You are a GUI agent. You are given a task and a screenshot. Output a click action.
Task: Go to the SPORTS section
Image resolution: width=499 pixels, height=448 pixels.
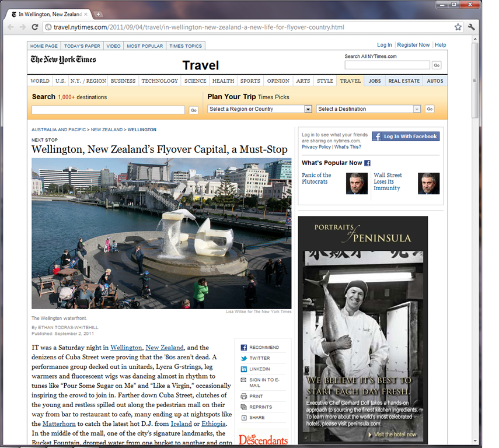[x=250, y=81]
